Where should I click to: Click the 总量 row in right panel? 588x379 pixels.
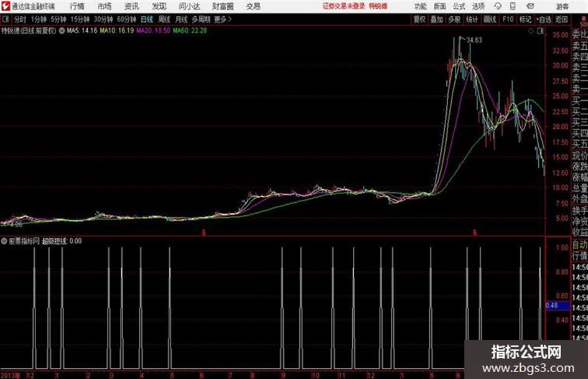(x=580, y=188)
